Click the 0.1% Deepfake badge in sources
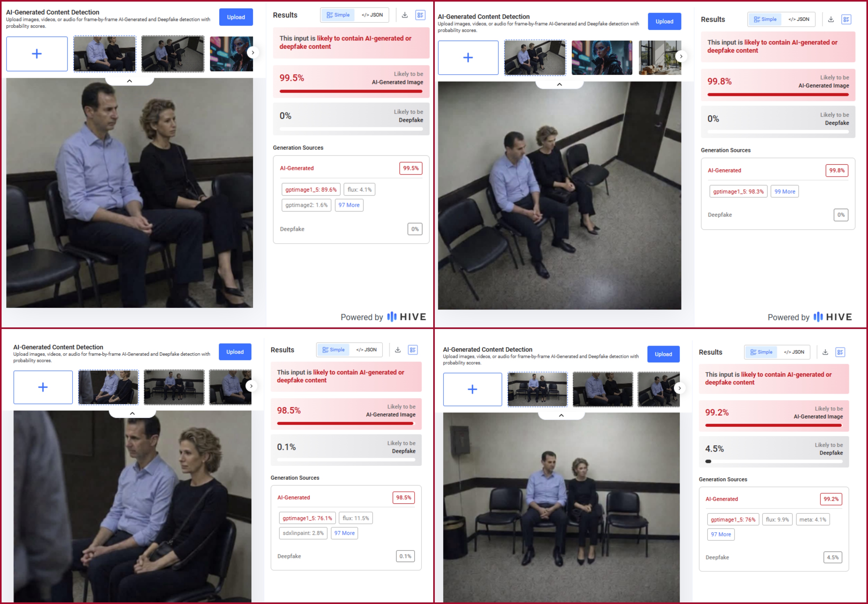 (x=405, y=556)
